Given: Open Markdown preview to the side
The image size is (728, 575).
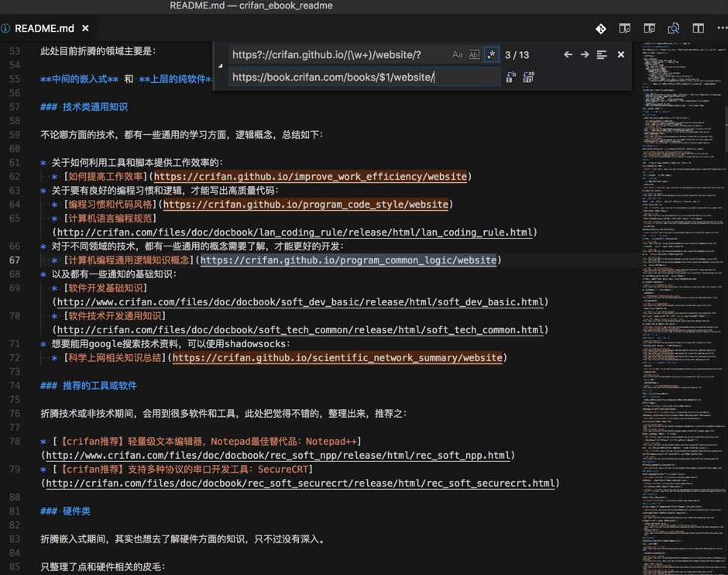Looking at the screenshot, I should coord(650,29).
